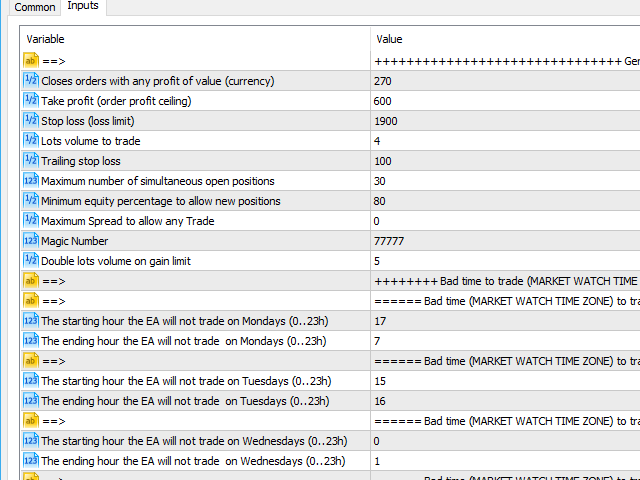
Task: Edit the Magic Number value 77777
Action: click(x=388, y=241)
